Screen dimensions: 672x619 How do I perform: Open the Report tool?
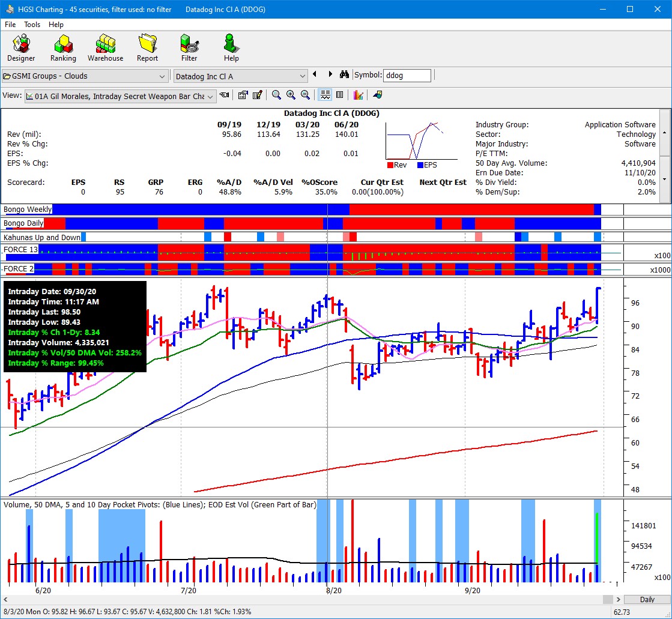point(147,48)
